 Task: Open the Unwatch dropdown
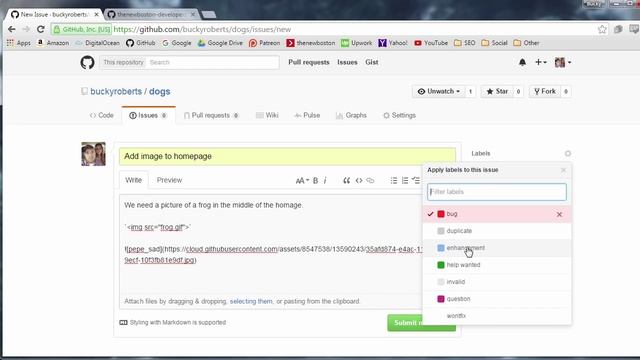438,91
